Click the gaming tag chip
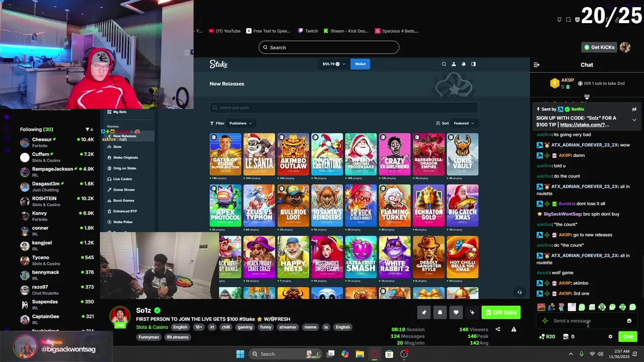 245,327
